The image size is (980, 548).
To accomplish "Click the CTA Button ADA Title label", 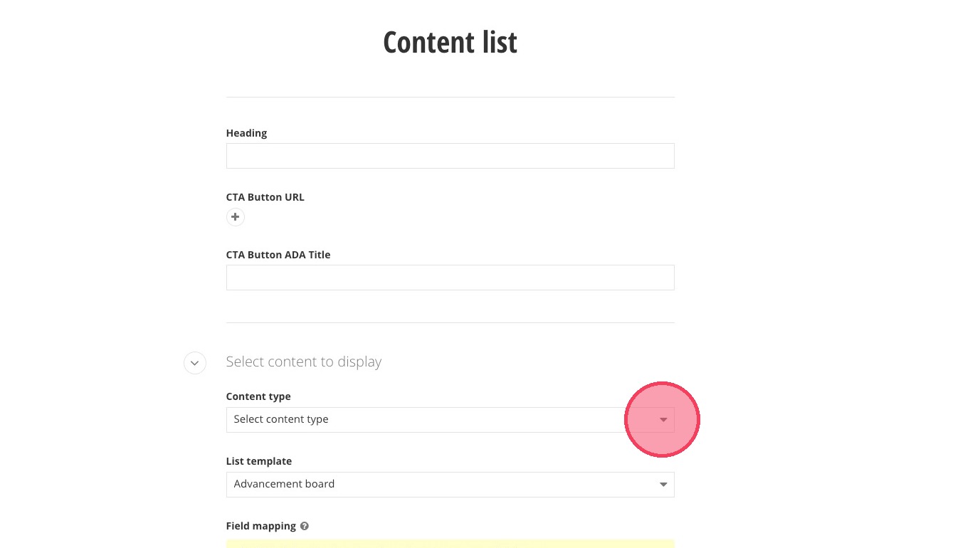I will (x=278, y=255).
